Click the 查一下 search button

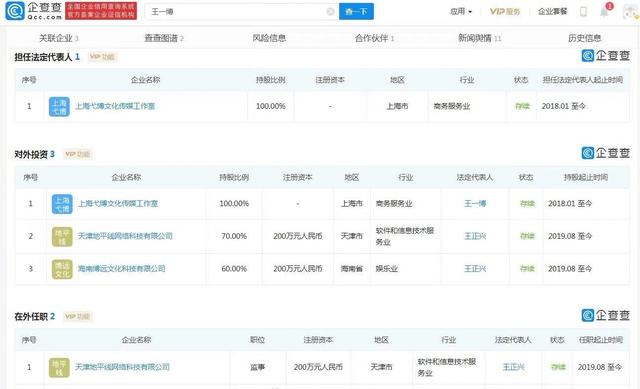coord(356,11)
